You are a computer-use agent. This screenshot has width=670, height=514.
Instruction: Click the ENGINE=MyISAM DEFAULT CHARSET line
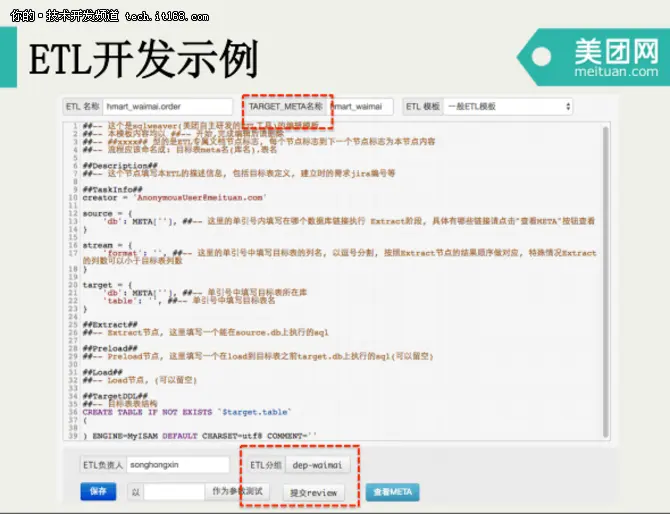point(200,436)
